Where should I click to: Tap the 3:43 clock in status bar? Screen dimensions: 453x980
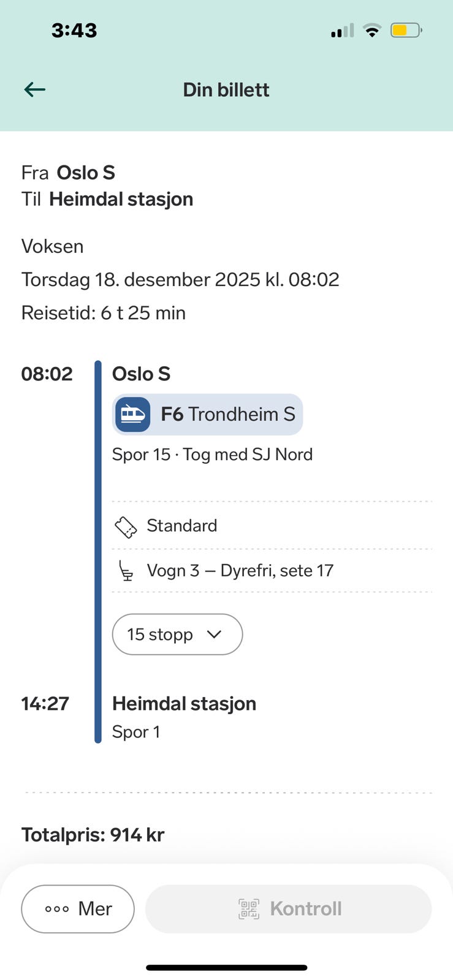pyautogui.click(x=74, y=31)
